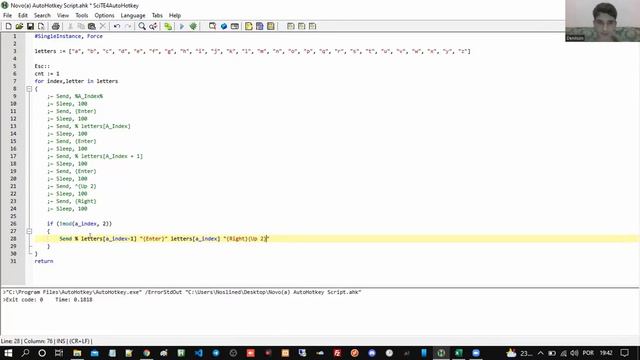Screen dimensions: 640x360
Task: Click the Print toolbar icon
Action: [56, 27]
